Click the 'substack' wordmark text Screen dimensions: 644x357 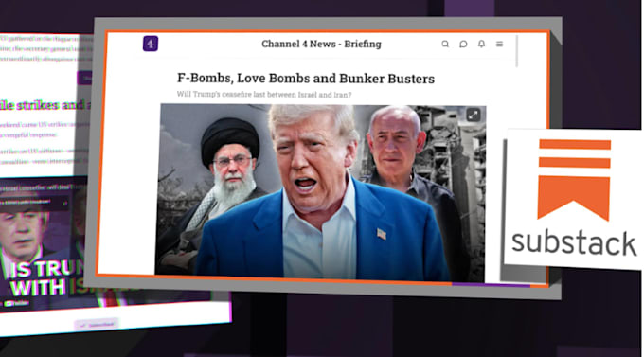tap(574, 242)
